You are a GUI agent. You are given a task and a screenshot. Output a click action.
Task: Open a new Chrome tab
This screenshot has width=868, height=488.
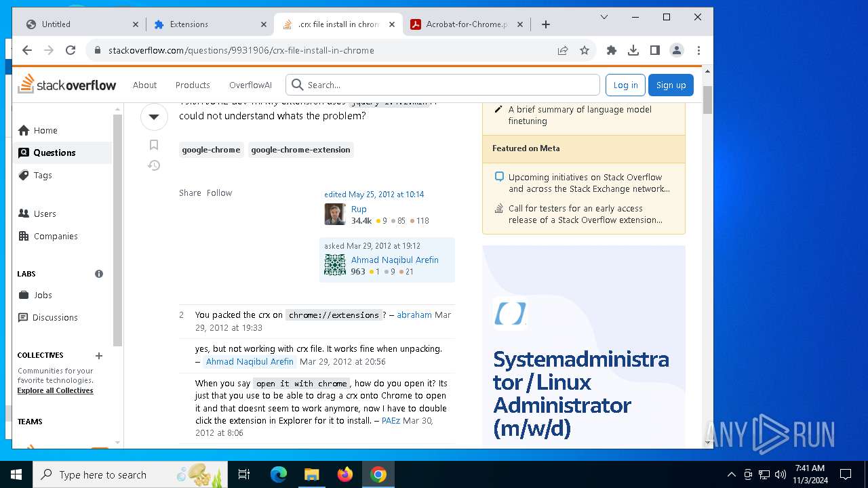click(546, 24)
